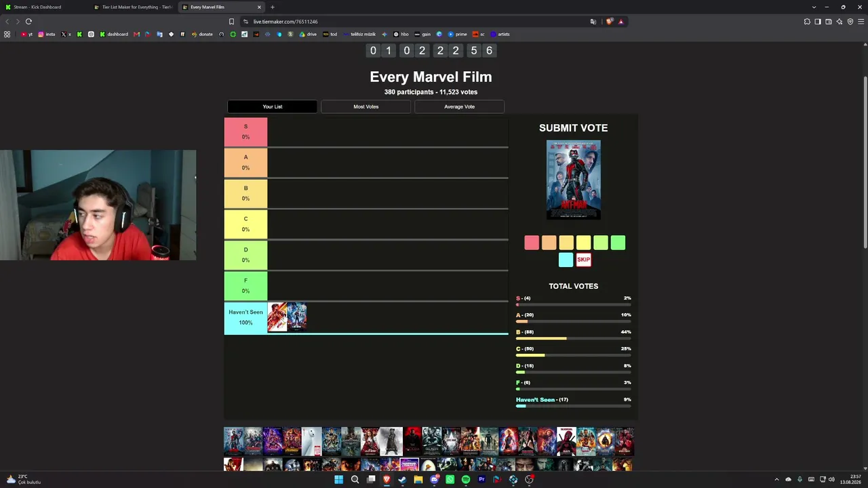Screen dimensions: 868x488
Task: Open Brave browser from the taskbar
Action: pos(387,479)
